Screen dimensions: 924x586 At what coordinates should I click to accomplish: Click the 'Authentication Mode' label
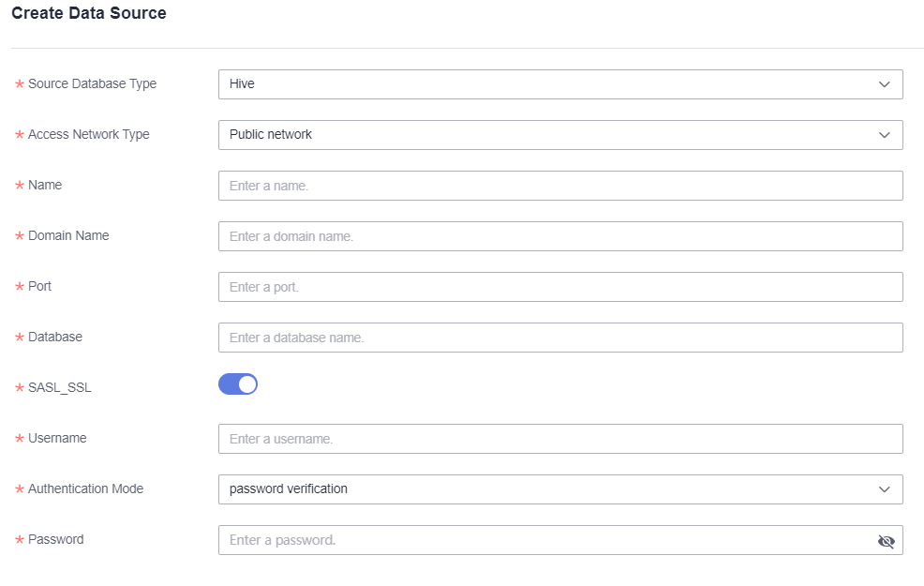click(x=85, y=488)
